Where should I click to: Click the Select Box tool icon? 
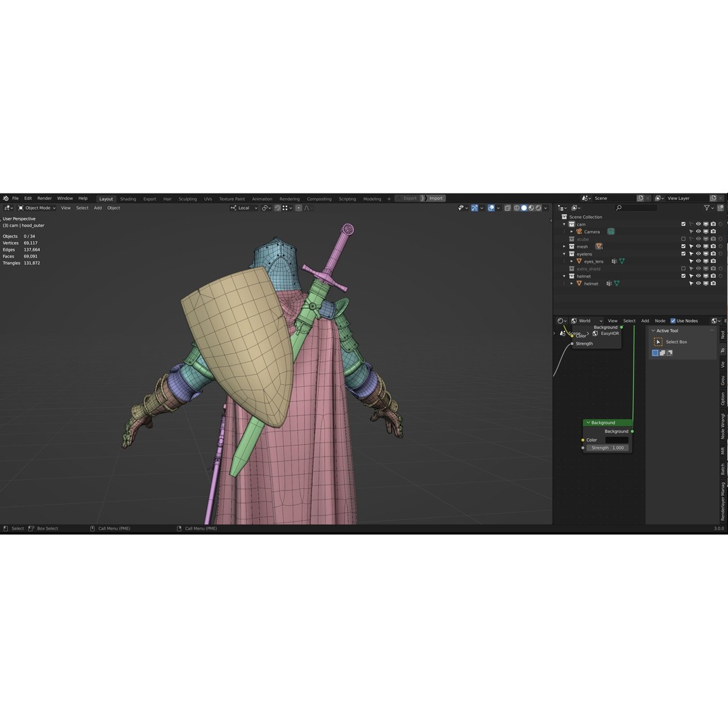pyautogui.click(x=658, y=342)
